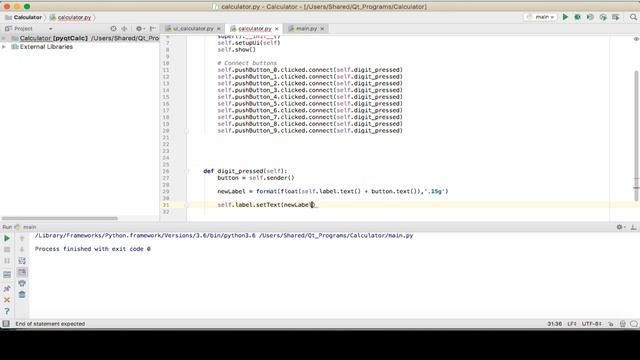
Task: Change LF line separator in status bar
Action: [x=572, y=324]
